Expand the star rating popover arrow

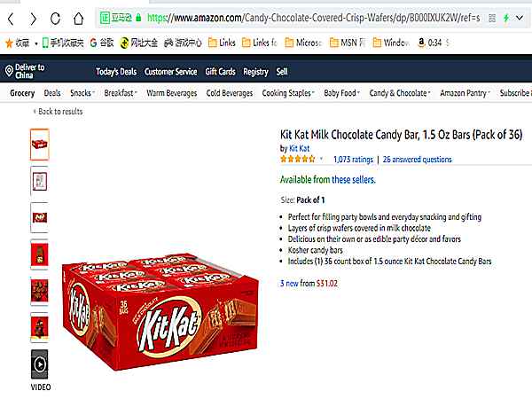322,160
